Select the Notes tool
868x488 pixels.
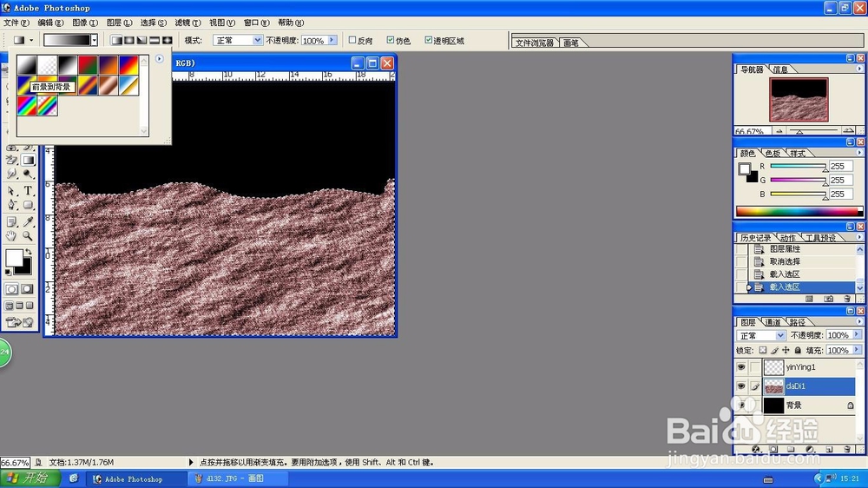(x=11, y=221)
